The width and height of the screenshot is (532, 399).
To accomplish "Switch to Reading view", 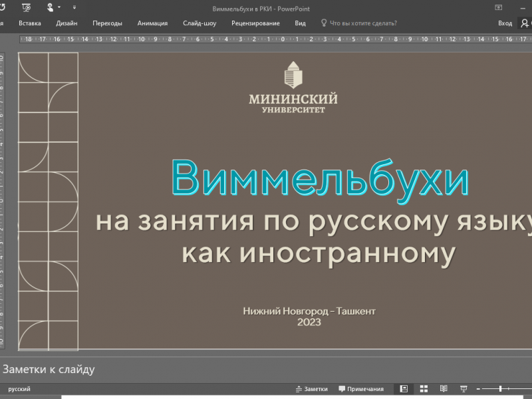I will click(444, 389).
